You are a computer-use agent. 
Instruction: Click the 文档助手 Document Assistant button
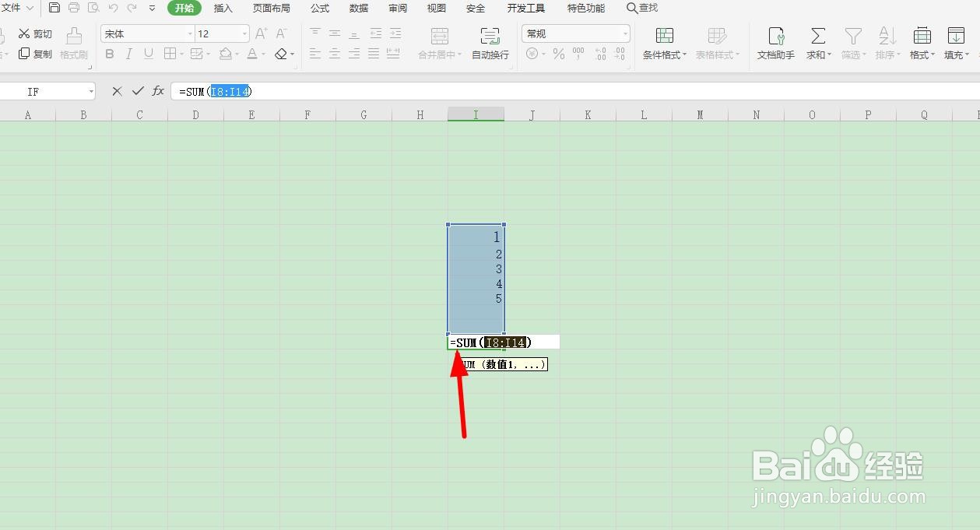[x=776, y=44]
